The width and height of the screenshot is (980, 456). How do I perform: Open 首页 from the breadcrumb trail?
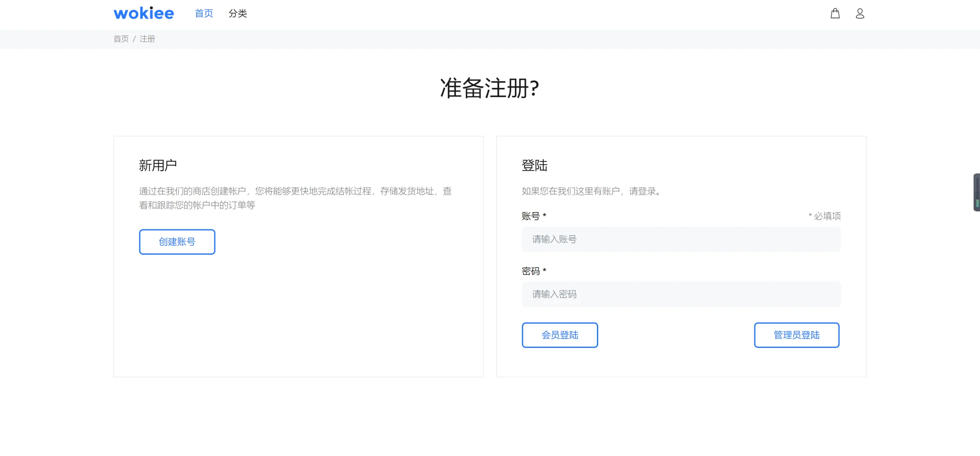[121, 39]
